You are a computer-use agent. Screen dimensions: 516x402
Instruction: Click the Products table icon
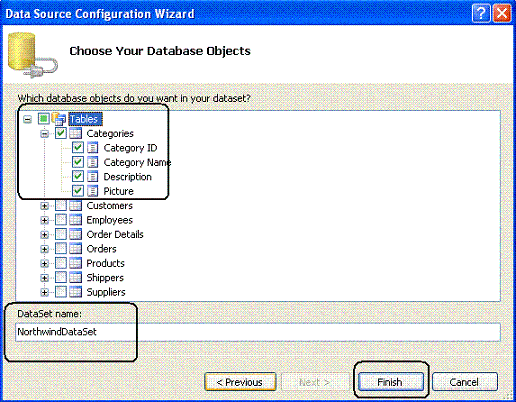click(x=75, y=263)
